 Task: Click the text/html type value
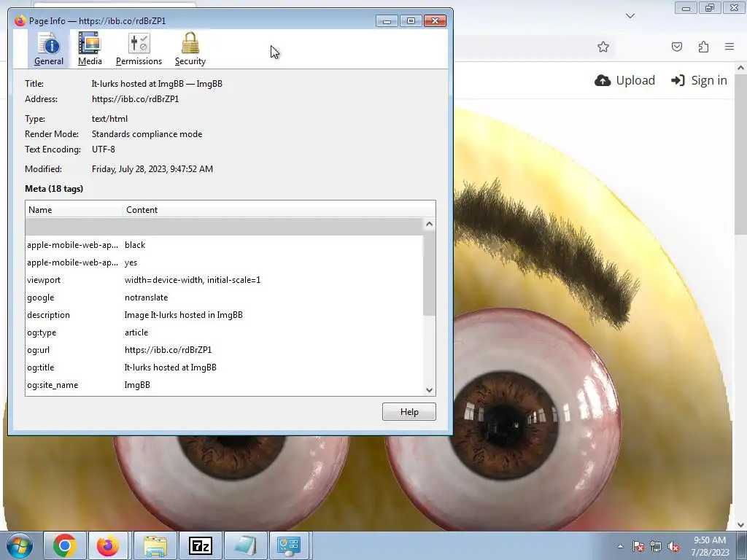109,119
